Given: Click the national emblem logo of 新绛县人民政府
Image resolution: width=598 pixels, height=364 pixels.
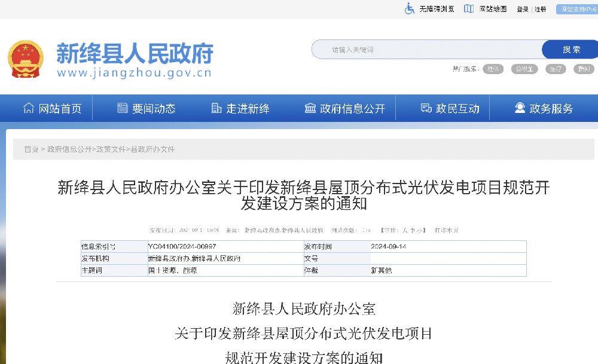Looking at the screenshot, I should 26,56.
